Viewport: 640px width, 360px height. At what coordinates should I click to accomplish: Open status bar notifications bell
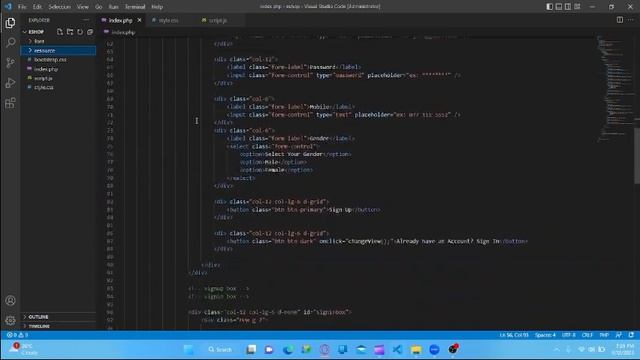(631, 335)
